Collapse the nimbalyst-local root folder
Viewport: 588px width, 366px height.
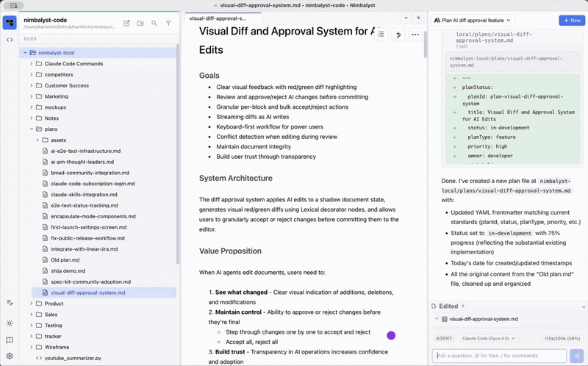[x=26, y=53]
